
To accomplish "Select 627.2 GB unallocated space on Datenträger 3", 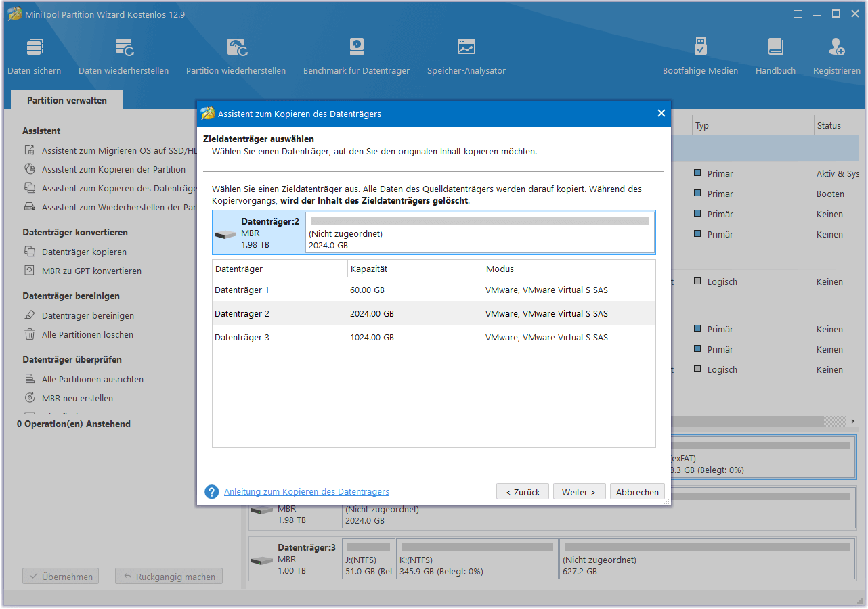I will point(708,558).
